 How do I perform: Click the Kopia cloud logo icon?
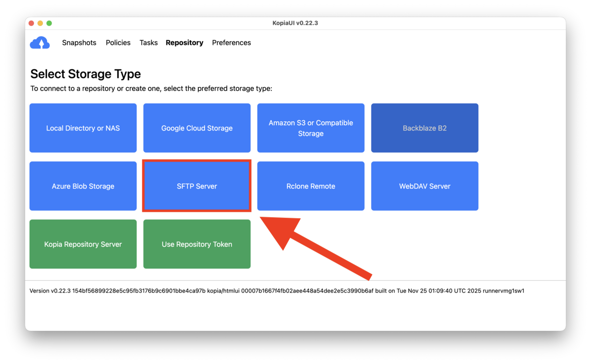click(x=40, y=43)
